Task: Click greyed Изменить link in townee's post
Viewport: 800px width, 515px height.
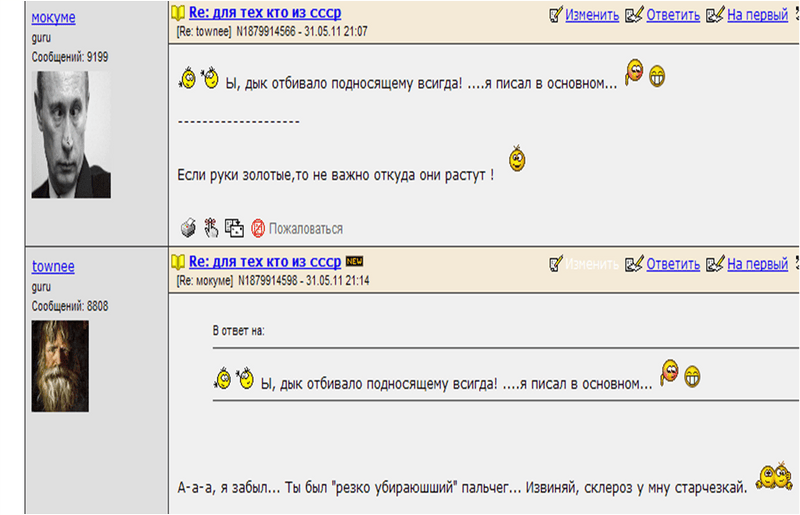Action: click(x=592, y=264)
